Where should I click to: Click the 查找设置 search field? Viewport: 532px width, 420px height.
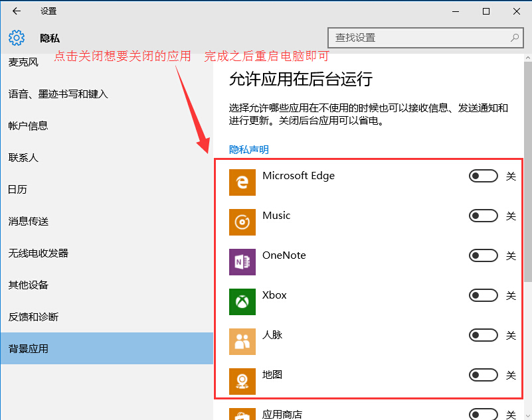point(426,38)
